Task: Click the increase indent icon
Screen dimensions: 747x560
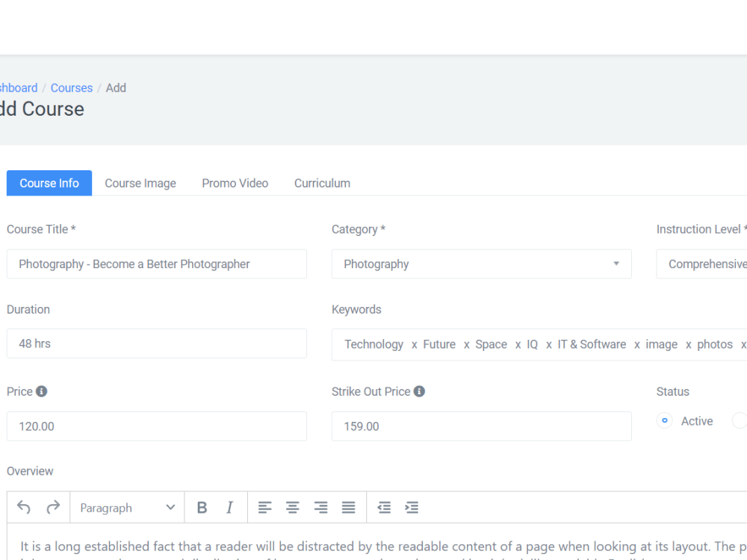Action: point(412,507)
